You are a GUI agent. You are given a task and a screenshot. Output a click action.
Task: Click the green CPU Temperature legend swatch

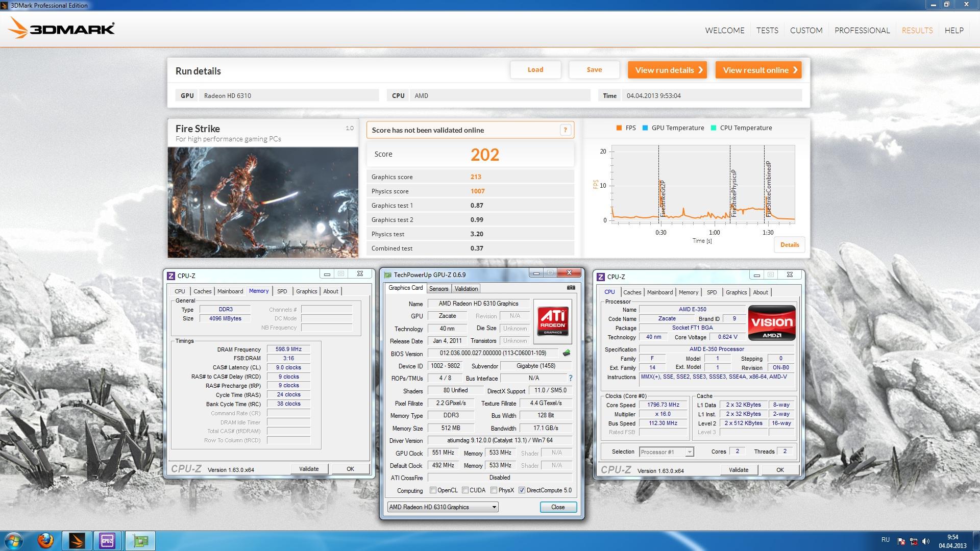point(714,128)
